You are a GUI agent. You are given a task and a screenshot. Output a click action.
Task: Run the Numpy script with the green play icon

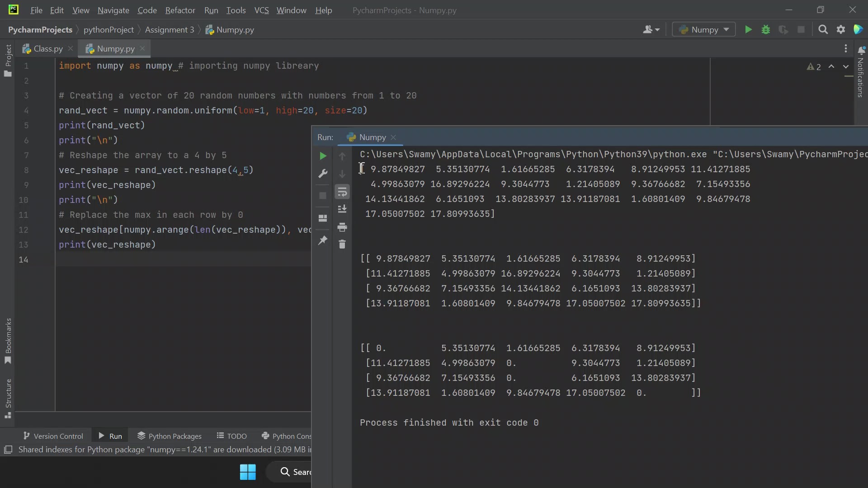point(748,29)
